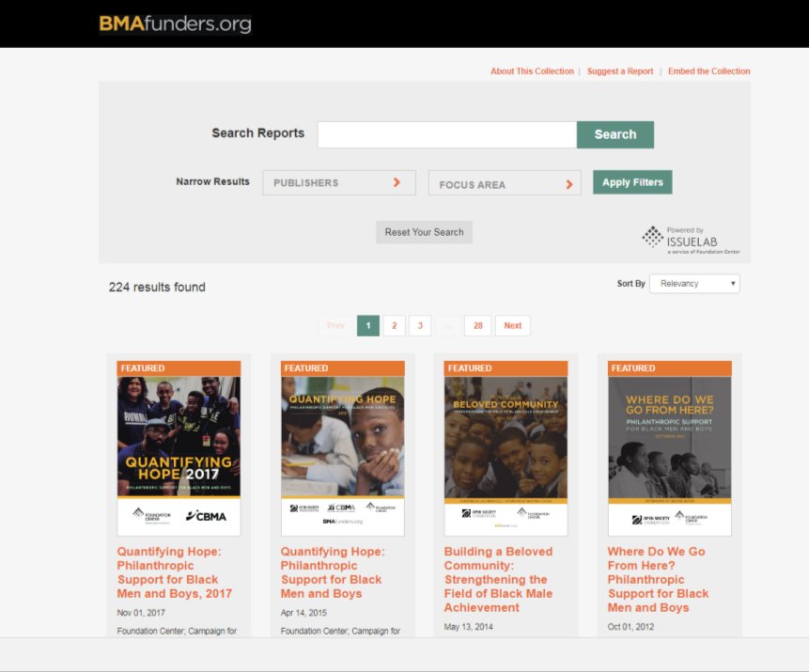This screenshot has width=809, height=672.
Task: Click the 'Sort By' label
Action: (631, 283)
